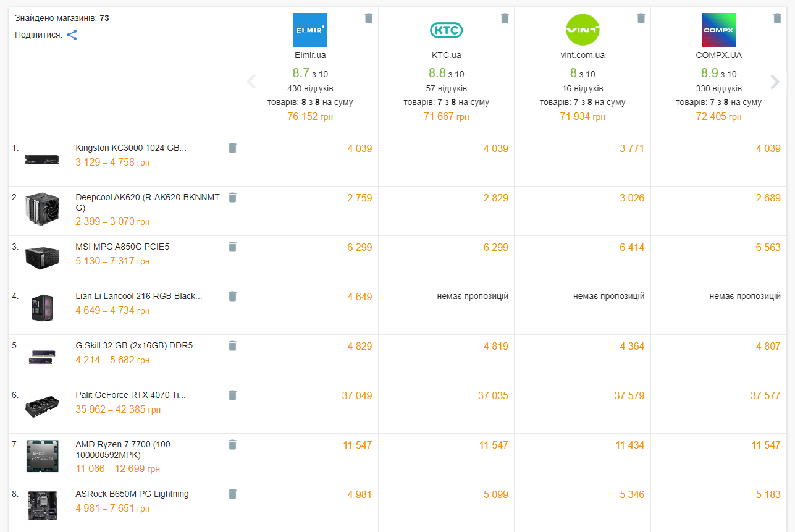Open ASRock B650M PG Lightning product link
The image size is (795, 532).
pyautogui.click(x=132, y=494)
